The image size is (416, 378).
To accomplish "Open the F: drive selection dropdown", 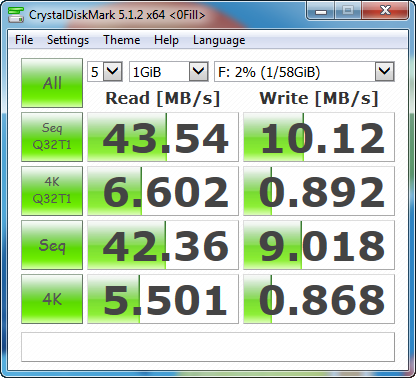I will tap(304, 72).
